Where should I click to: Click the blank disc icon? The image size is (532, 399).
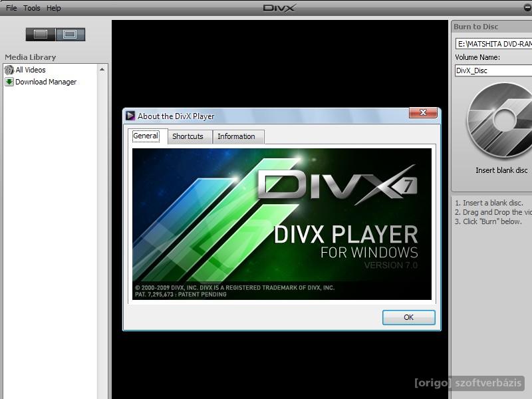tap(499, 120)
